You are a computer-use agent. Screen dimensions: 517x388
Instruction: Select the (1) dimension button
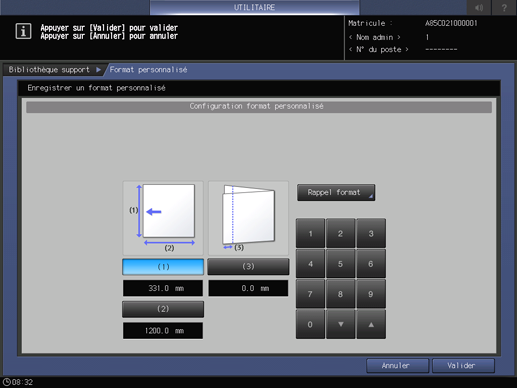coord(163,267)
